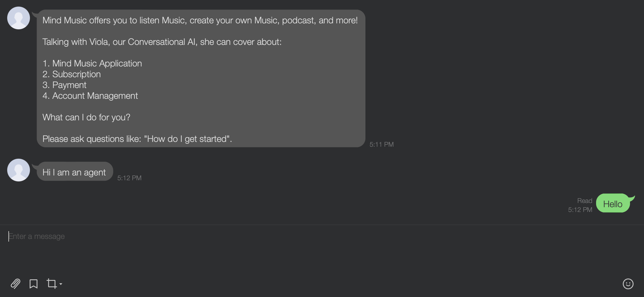Image resolution: width=644 pixels, height=297 pixels.
Task: Select the "Hi I am an agent" message bubble
Action: (x=74, y=172)
